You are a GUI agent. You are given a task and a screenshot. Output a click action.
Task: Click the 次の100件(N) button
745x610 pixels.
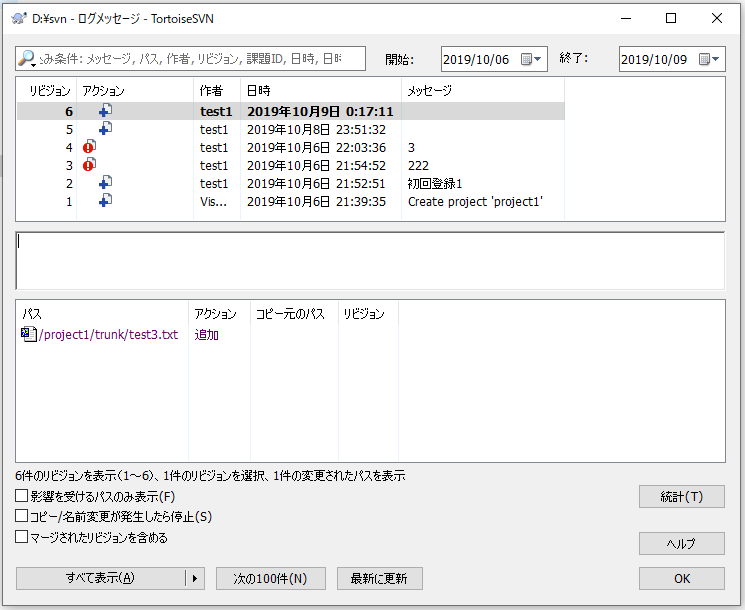pos(270,578)
